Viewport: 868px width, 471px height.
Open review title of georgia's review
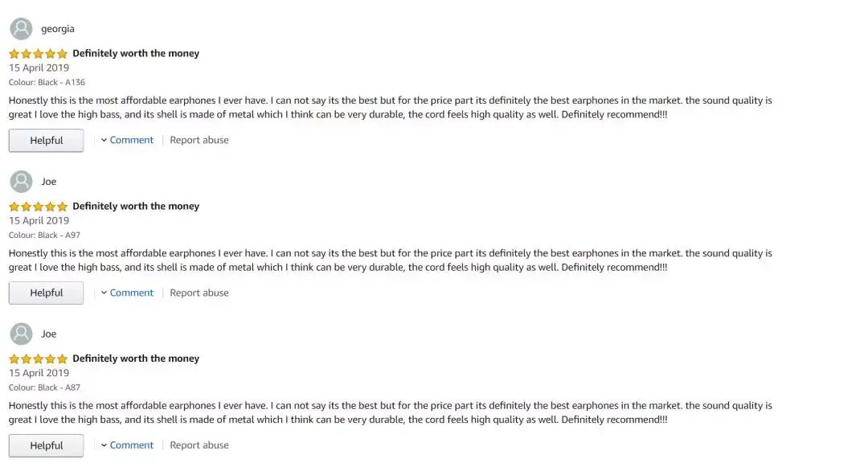point(136,53)
